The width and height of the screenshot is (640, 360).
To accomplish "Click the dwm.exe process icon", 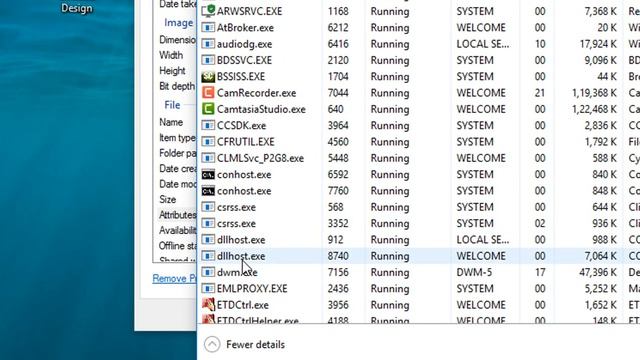I will coord(208,272).
